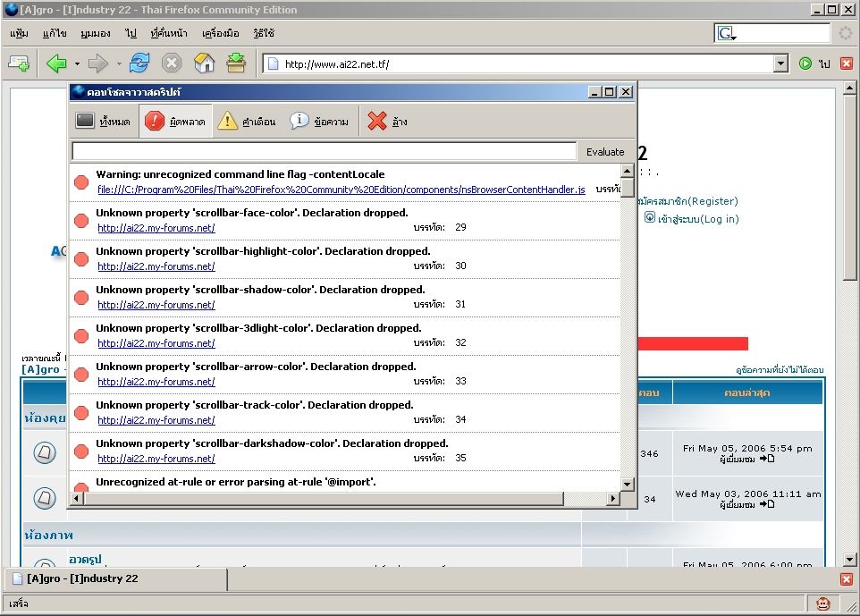
Task: Open link under scrollbar-face-color error
Action: (156, 228)
